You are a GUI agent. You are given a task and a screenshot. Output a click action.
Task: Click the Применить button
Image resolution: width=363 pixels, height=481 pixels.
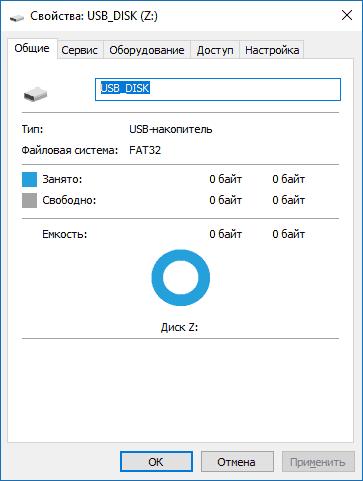tap(318, 462)
